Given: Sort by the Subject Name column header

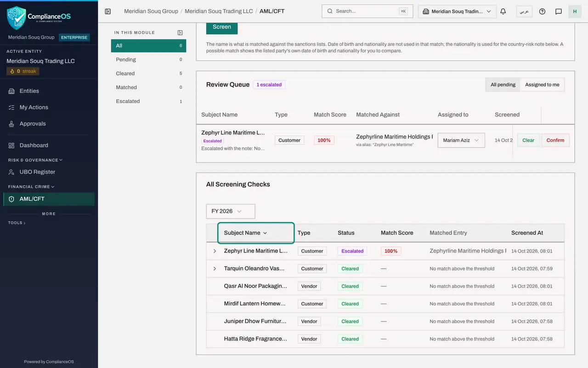Looking at the screenshot, I should point(256,233).
